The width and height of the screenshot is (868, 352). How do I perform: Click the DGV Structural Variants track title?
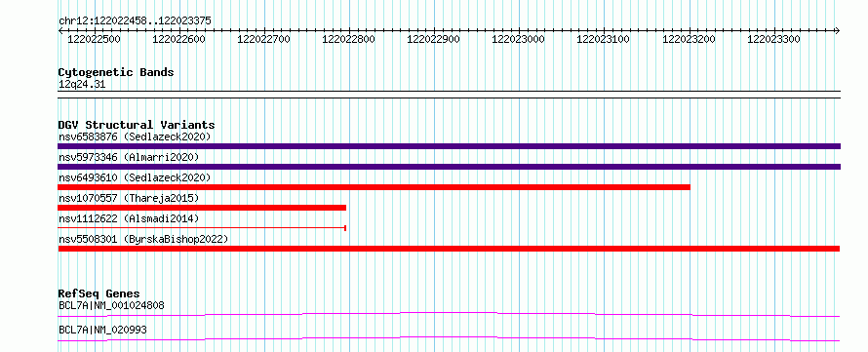(x=137, y=125)
